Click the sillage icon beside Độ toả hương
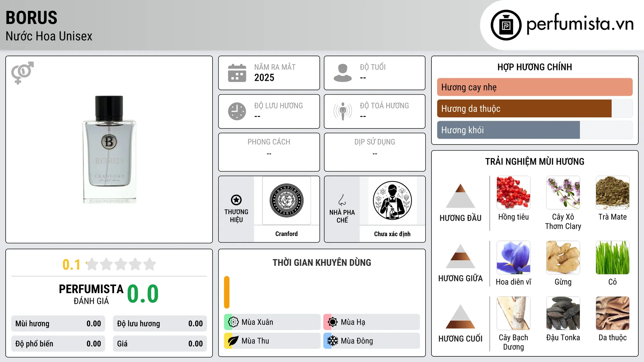 (x=343, y=111)
